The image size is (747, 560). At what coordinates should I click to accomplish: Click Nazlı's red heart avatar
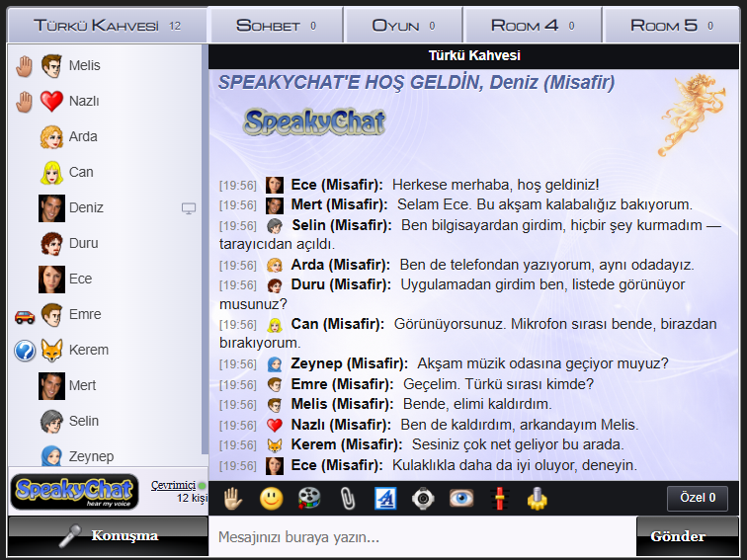51,102
